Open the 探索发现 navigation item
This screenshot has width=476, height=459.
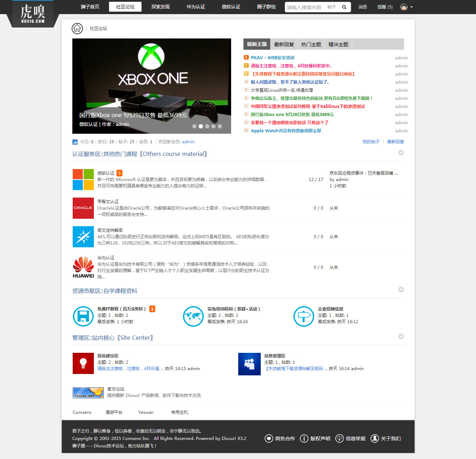[161, 7]
